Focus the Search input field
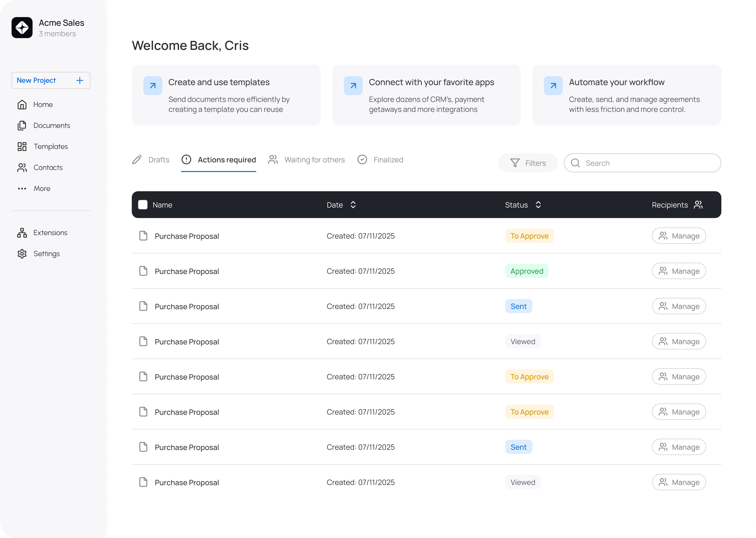 coord(642,163)
